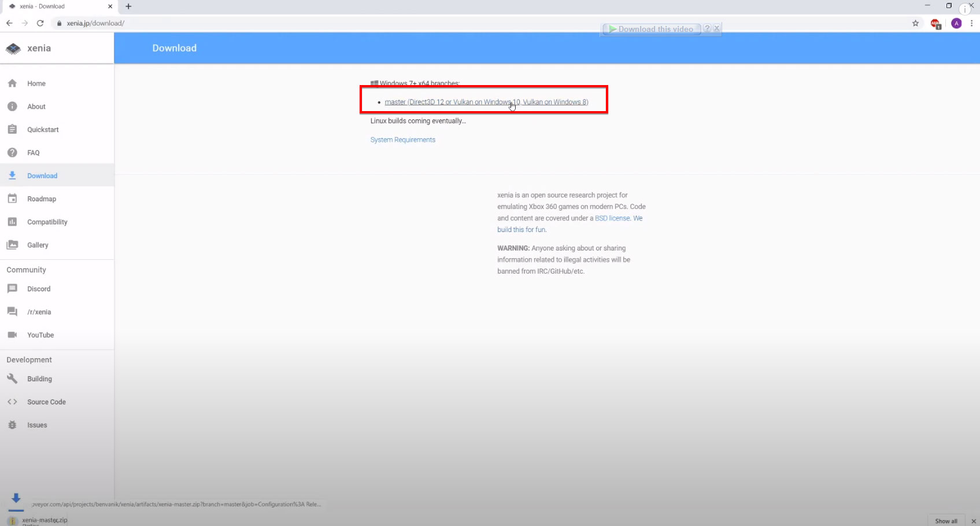This screenshot has height=526, width=980.
Task: Open the red extension icon in toolbar
Action: point(935,24)
